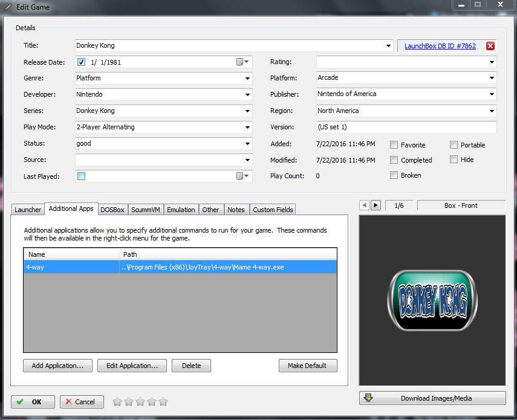Click Edit Application button
The image size is (517, 420).
132,366
